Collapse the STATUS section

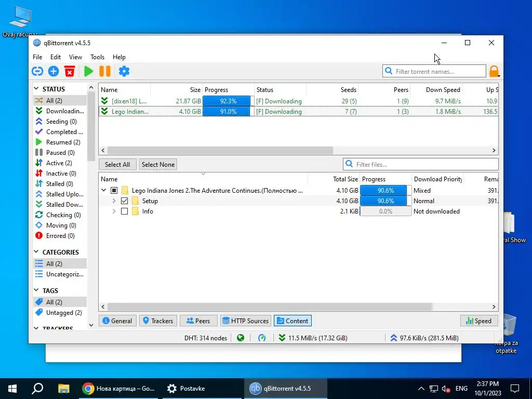point(36,88)
